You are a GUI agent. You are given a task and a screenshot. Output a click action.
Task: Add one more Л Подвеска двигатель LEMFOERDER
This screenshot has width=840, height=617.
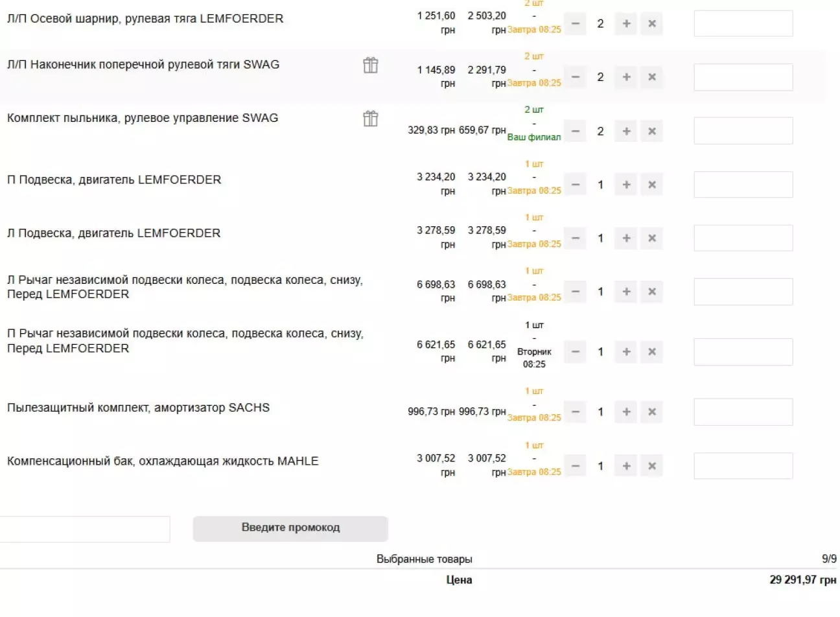click(x=626, y=239)
